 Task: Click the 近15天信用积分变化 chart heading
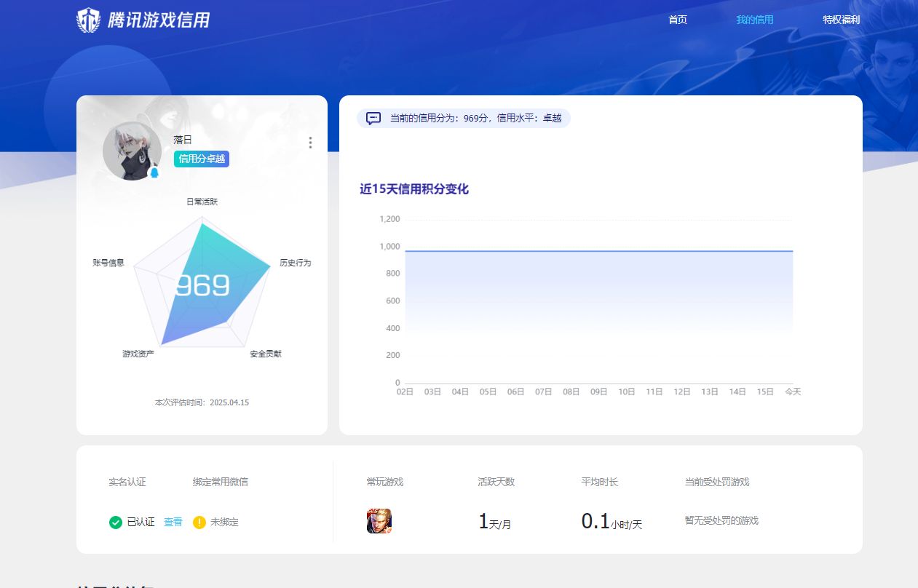414,189
